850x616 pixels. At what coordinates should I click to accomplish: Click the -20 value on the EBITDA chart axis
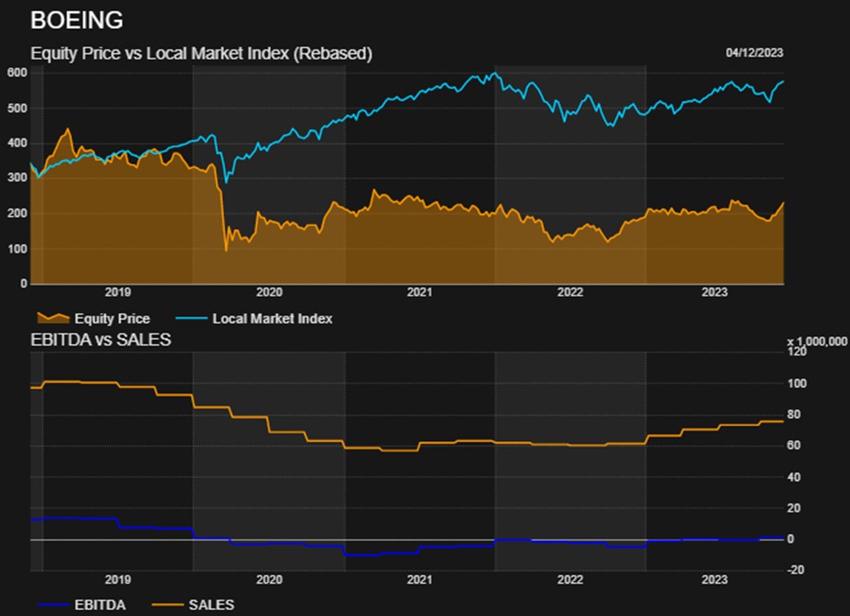795,570
